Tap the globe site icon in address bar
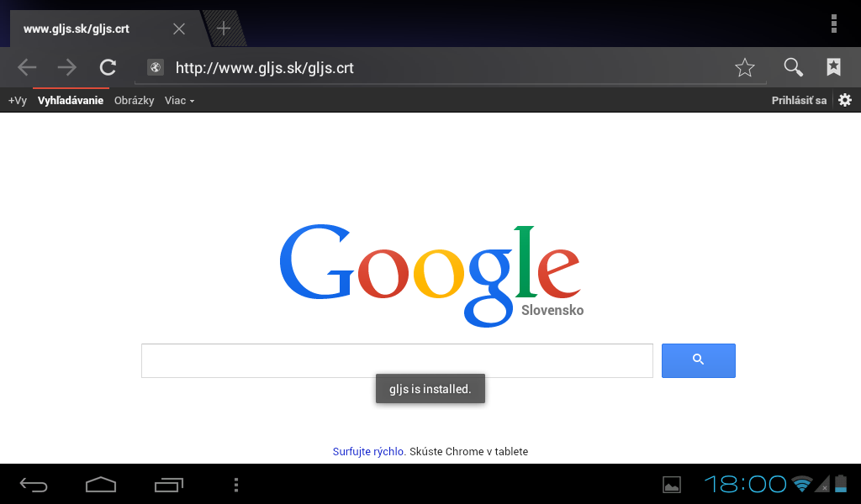861x504 pixels. click(156, 67)
